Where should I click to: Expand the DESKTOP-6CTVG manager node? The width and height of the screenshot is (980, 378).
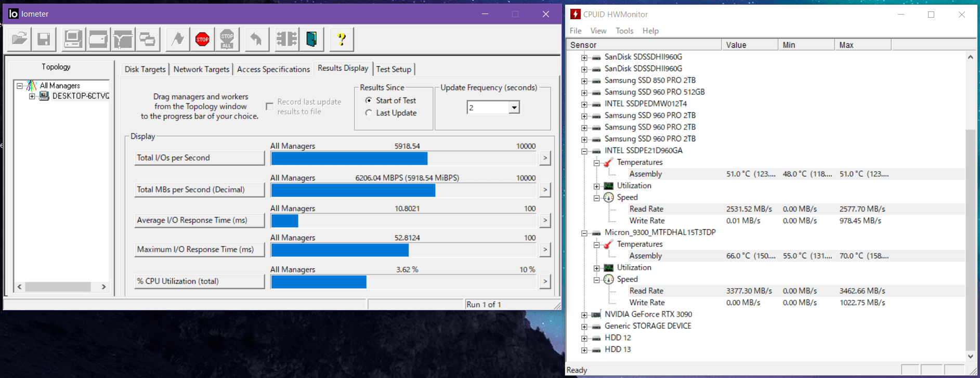point(32,96)
